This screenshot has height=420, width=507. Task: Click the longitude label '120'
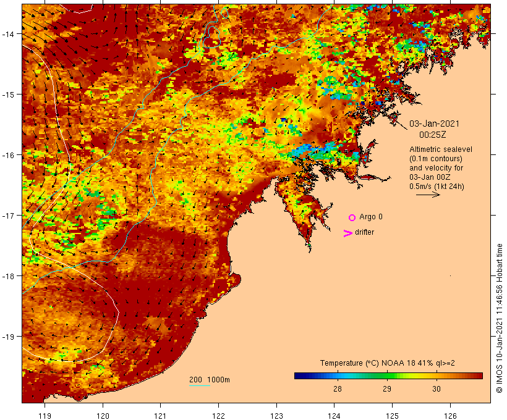click(x=103, y=416)
